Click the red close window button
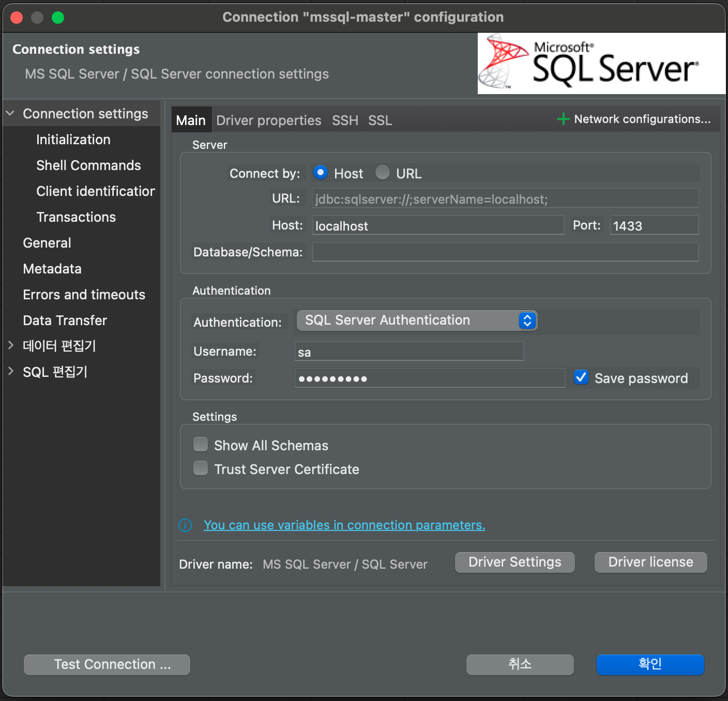 point(17,18)
